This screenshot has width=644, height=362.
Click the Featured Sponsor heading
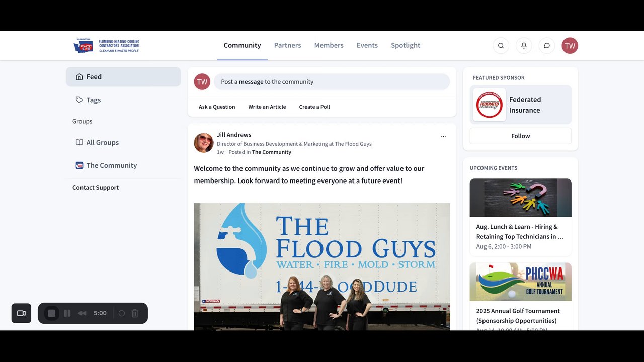coord(499,78)
